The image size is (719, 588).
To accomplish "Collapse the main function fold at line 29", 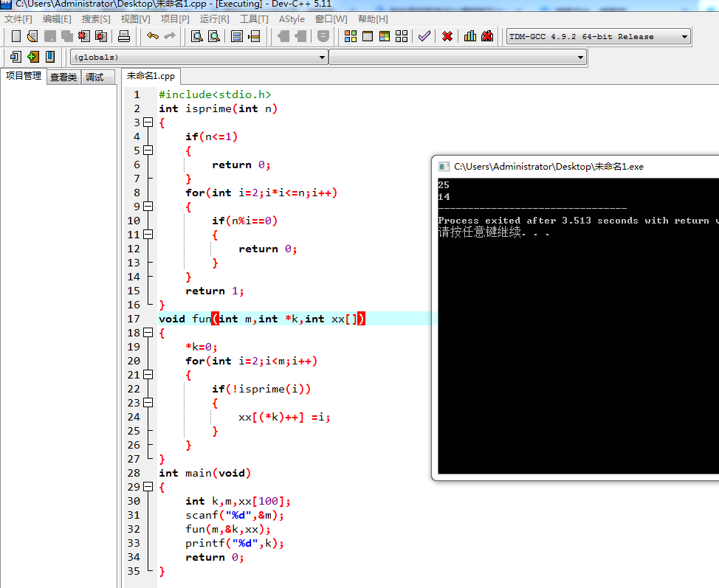I will pos(148,487).
